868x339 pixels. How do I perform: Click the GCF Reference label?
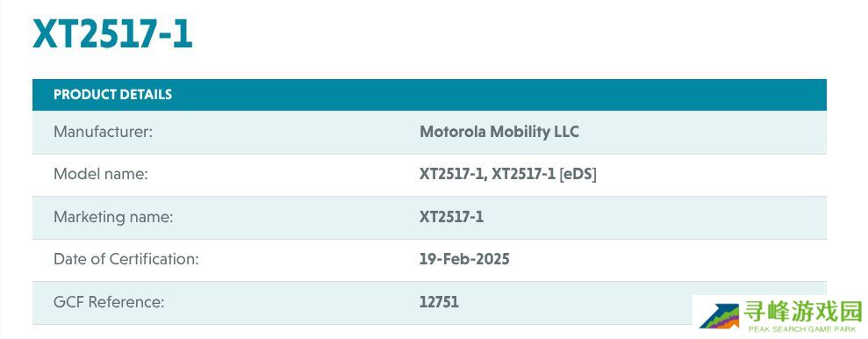(x=109, y=302)
